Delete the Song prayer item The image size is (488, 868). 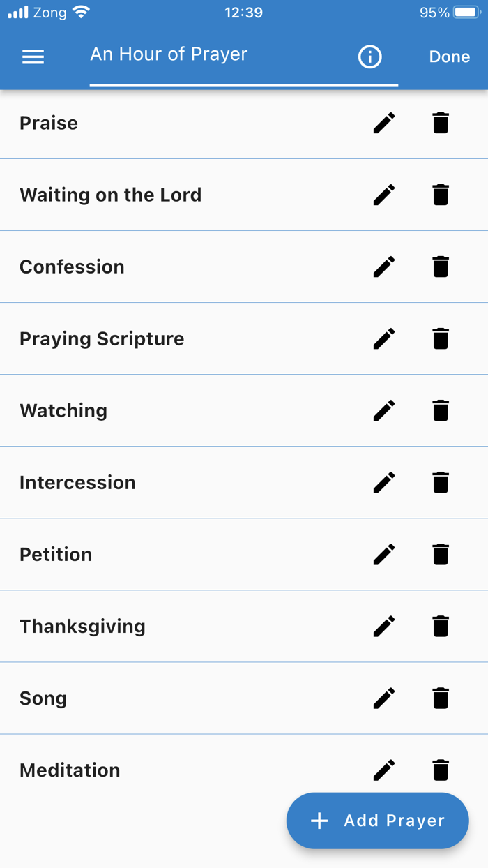[x=441, y=698]
